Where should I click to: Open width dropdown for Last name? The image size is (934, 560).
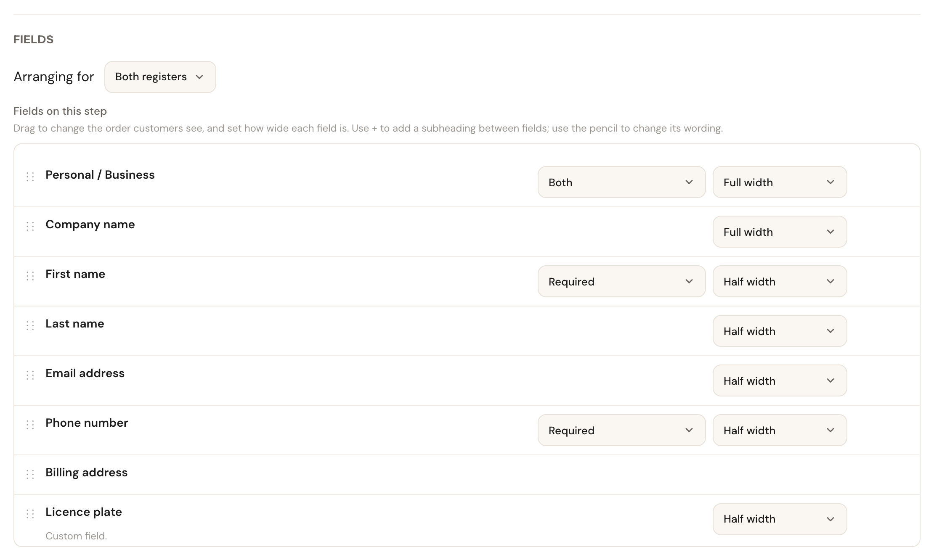click(x=780, y=331)
